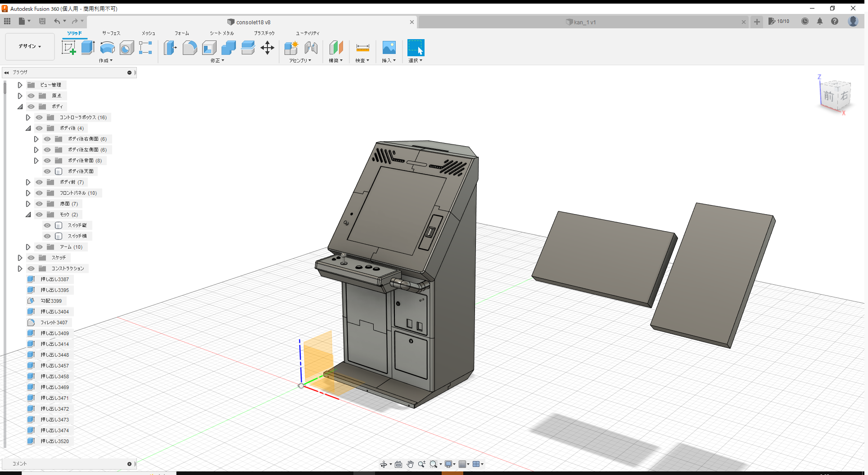Select the Move/Copy tool
Screen dimensions: 868x475
point(267,47)
